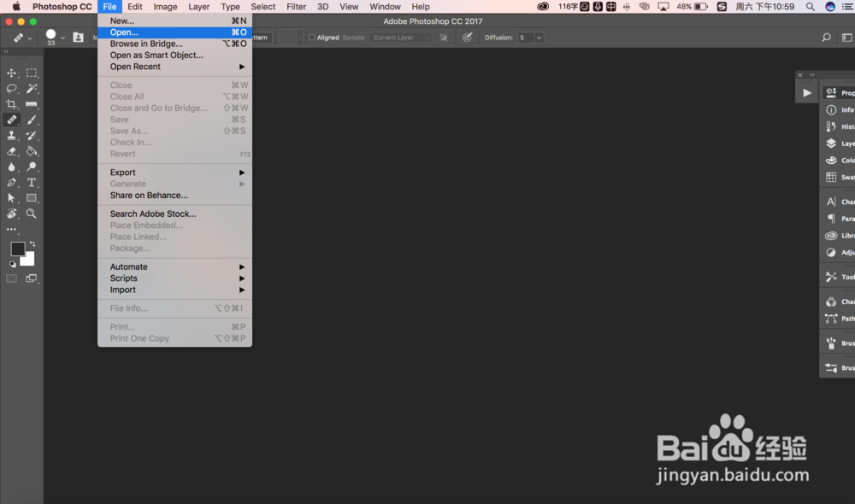The image size is (855, 504).
Task: Open the Filter menu
Action: [x=296, y=7]
